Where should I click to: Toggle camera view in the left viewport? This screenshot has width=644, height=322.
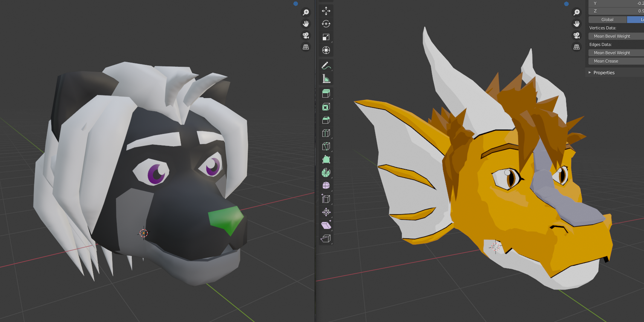pos(306,35)
